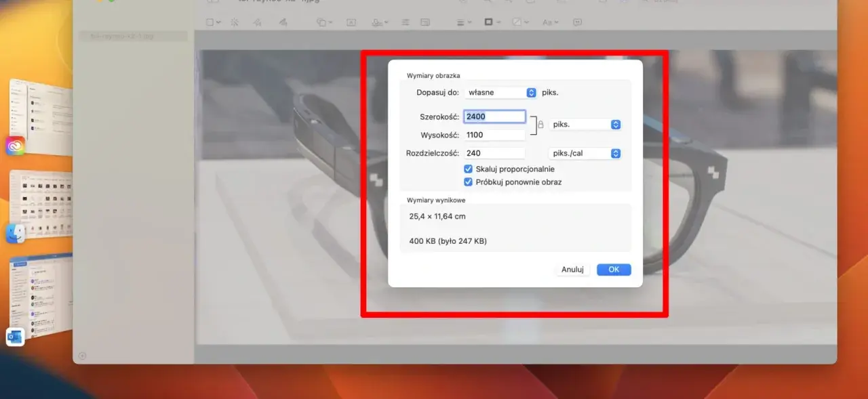Open the 'piks./cal' resolution units dropdown

[x=585, y=153]
